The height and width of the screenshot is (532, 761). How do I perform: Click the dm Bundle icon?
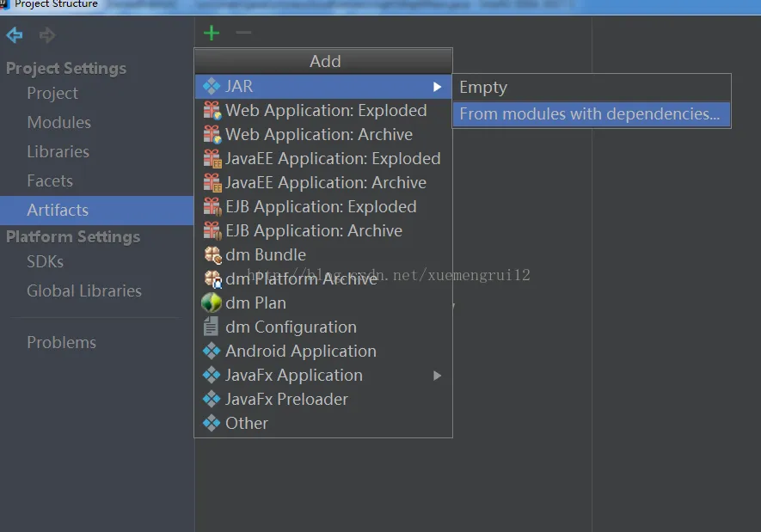[x=212, y=254]
